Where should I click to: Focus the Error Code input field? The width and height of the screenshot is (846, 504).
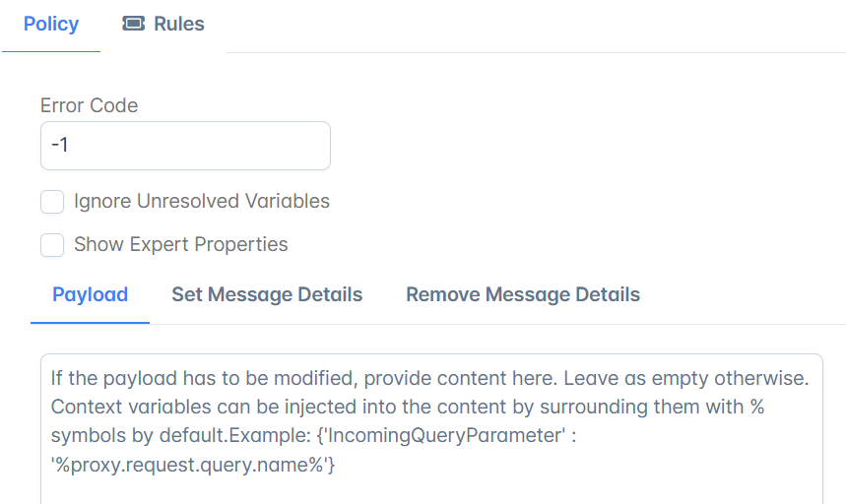point(185,146)
